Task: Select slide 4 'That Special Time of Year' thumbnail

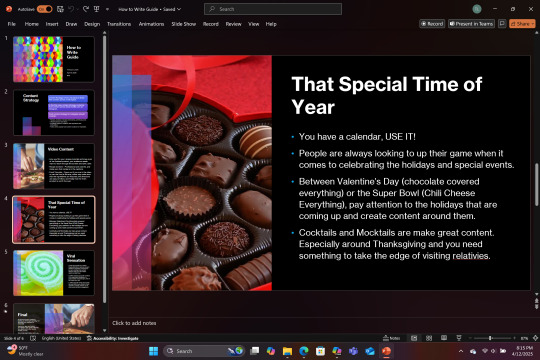Action: 54,219
